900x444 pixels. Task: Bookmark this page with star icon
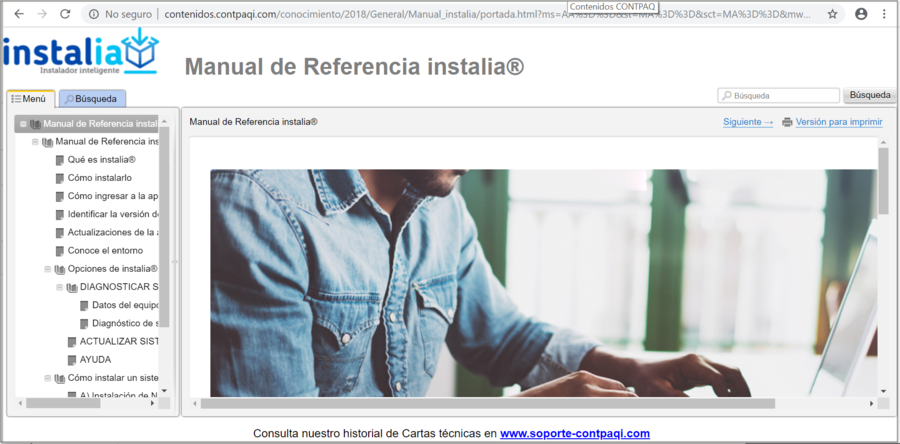832,14
